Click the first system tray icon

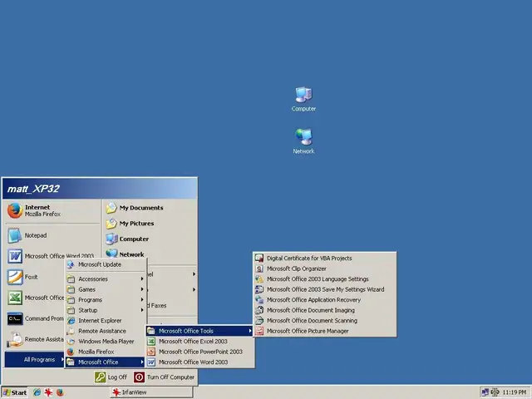[485, 392]
